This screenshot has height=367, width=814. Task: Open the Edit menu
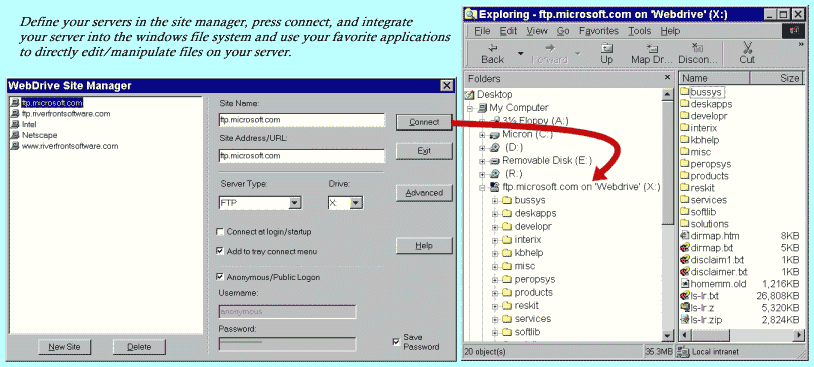(508, 31)
